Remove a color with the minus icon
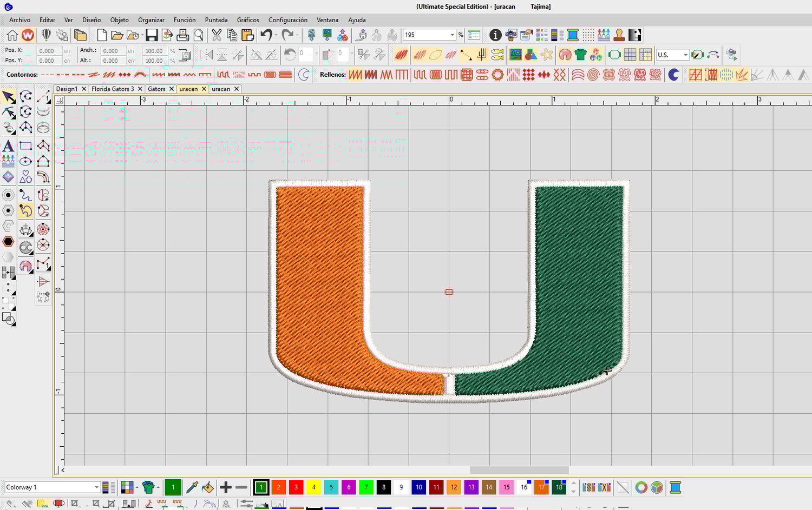This screenshot has width=812, height=510. (241, 487)
